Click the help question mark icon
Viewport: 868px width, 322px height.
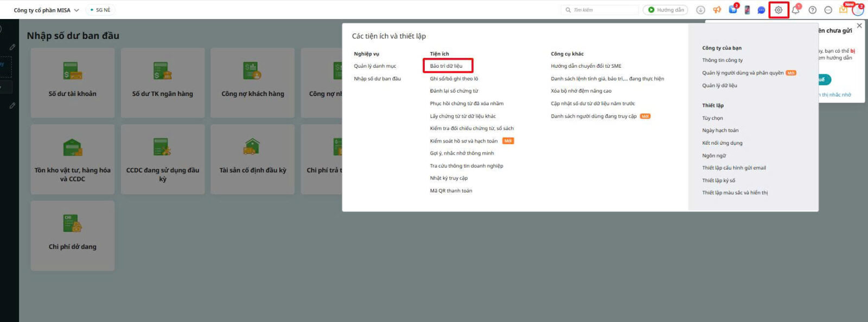coord(812,10)
